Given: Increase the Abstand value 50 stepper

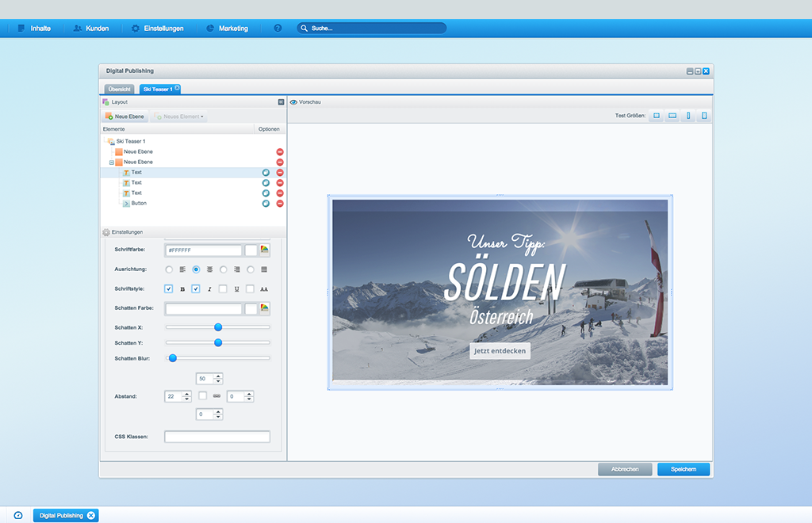Looking at the screenshot, I should pos(218,376).
